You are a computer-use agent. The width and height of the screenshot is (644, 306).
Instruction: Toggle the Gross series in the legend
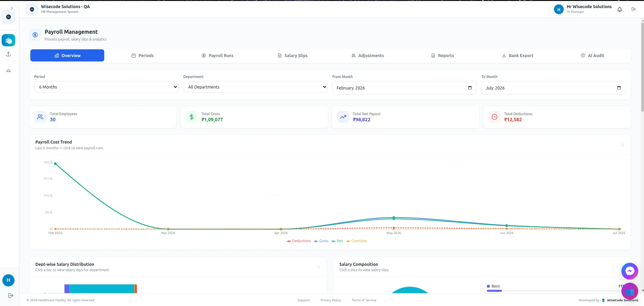[x=321, y=241]
